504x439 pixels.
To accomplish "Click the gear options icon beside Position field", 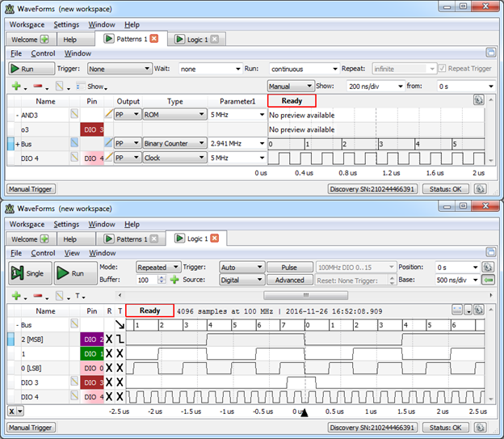I will pyautogui.click(x=488, y=267).
